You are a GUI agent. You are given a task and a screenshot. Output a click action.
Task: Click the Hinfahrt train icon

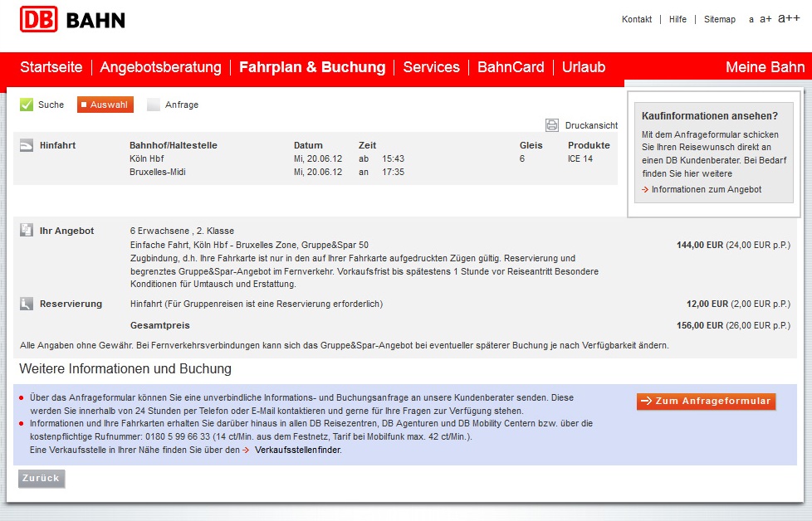(x=27, y=145)
